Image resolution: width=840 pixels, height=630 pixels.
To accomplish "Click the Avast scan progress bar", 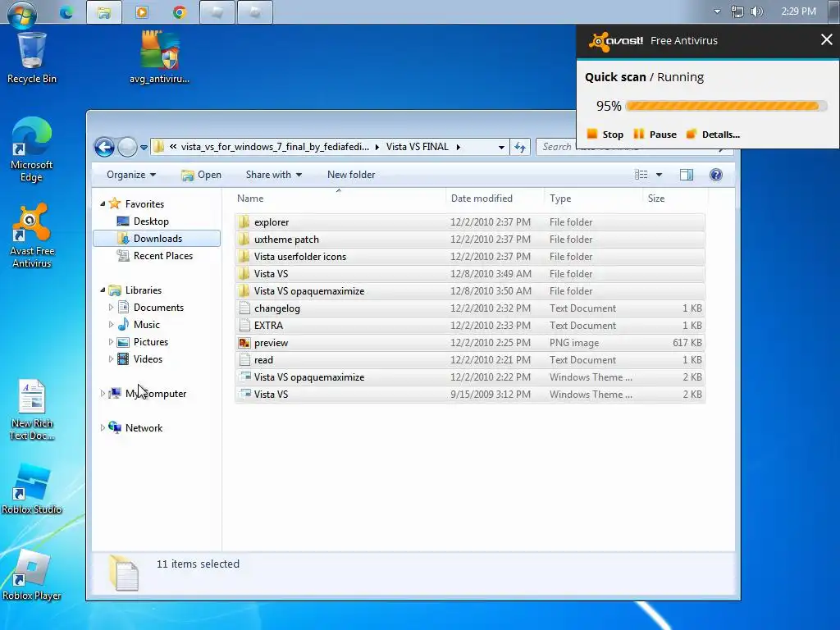I will 727,106.
